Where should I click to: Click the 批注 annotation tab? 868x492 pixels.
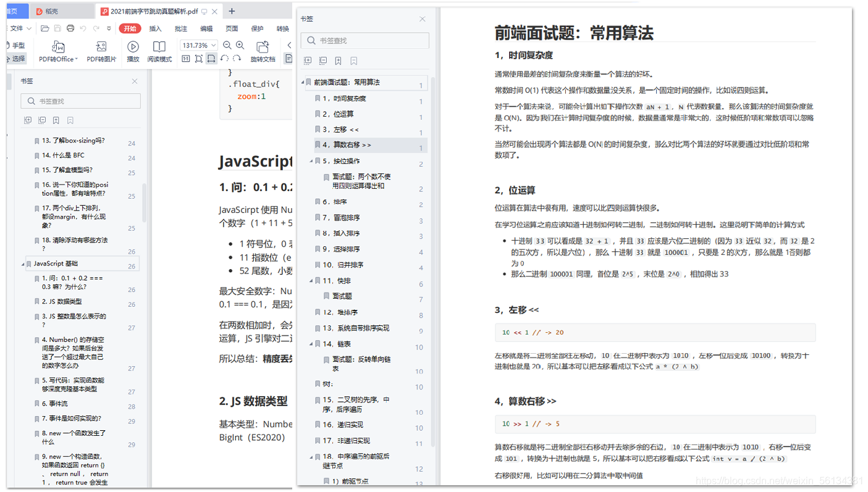tap(181, 28)
